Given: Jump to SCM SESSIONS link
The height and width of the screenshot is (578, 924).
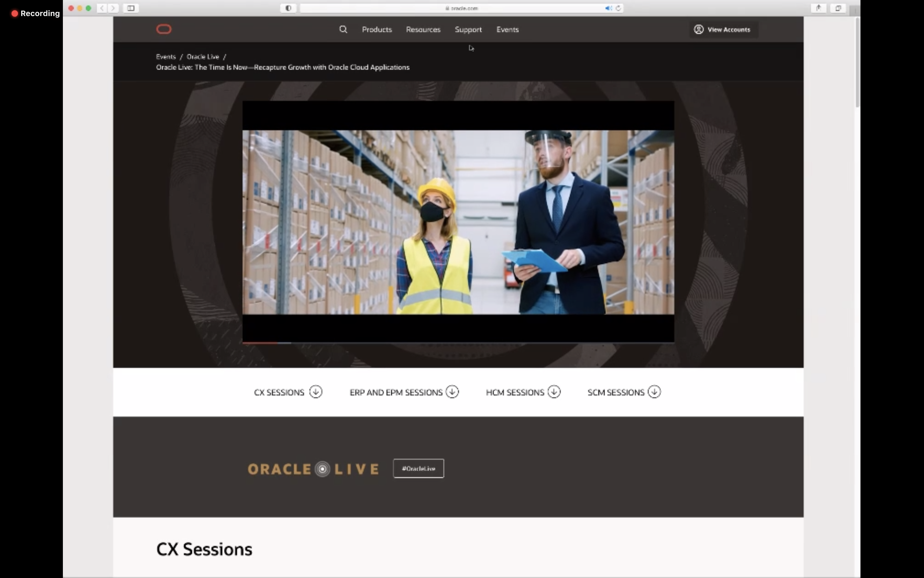Looking at the screenshot, I should point(616,392).
